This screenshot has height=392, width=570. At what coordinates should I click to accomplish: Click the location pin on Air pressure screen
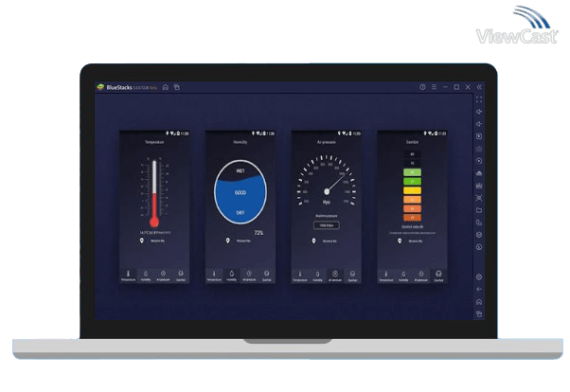point(313,241)
